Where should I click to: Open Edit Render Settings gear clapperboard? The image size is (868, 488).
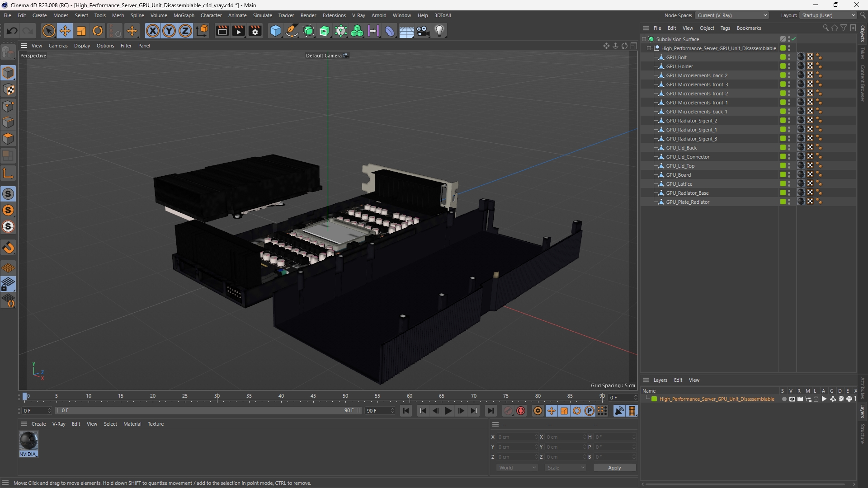tap(255, 31)
